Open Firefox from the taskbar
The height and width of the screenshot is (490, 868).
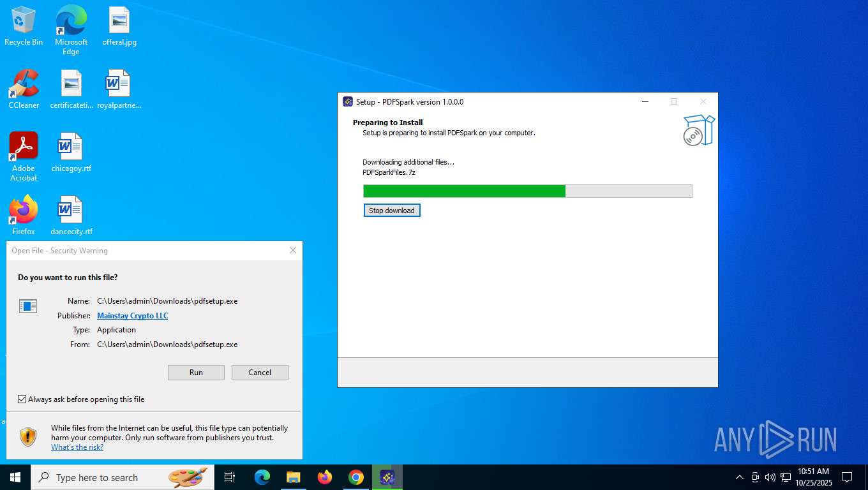pos(325,477)
